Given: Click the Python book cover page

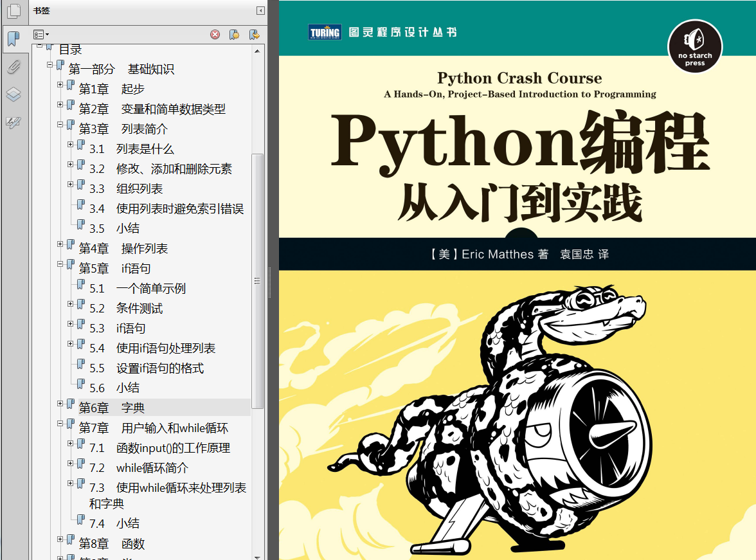Looking at the screenshot, I should 517,280.
